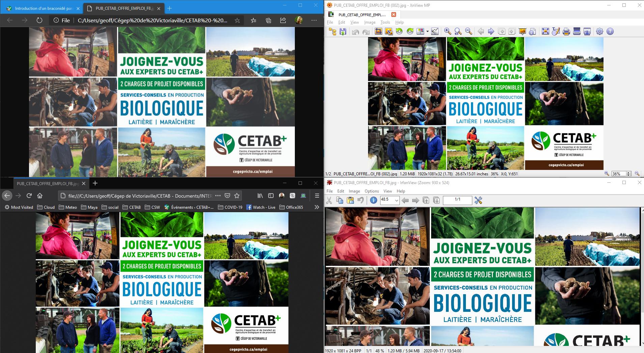Click IrfanView's Paste icon
The height and width of the screenshot is (353, 644).
tap(350, 200)
